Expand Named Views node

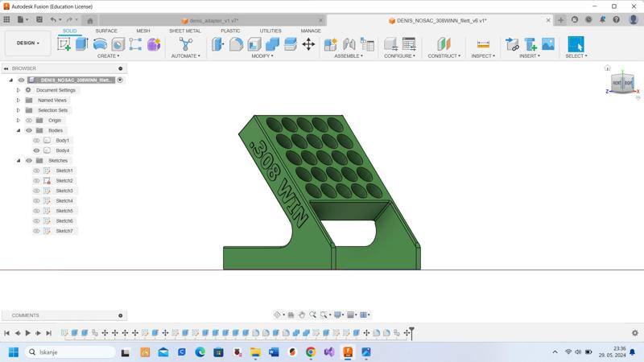pyautogui.click(x=18, y=100)
